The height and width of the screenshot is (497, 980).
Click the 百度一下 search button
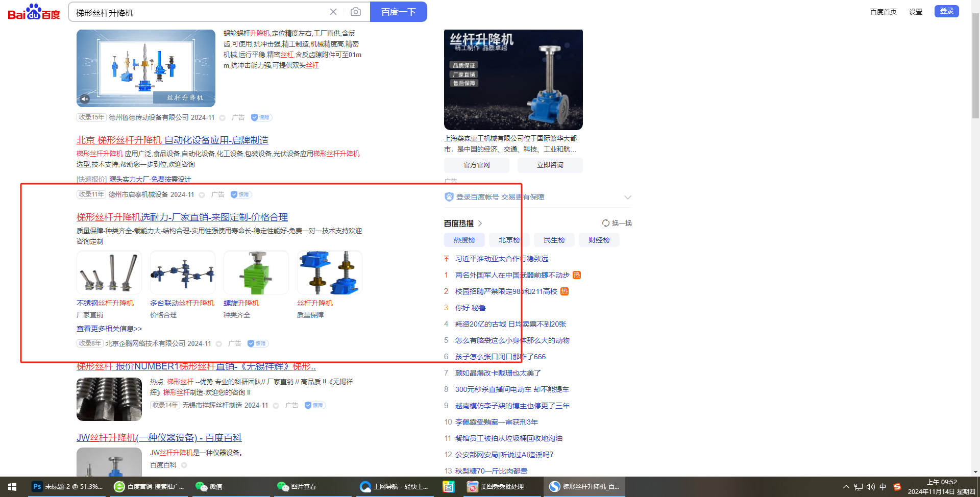point(399,12)
